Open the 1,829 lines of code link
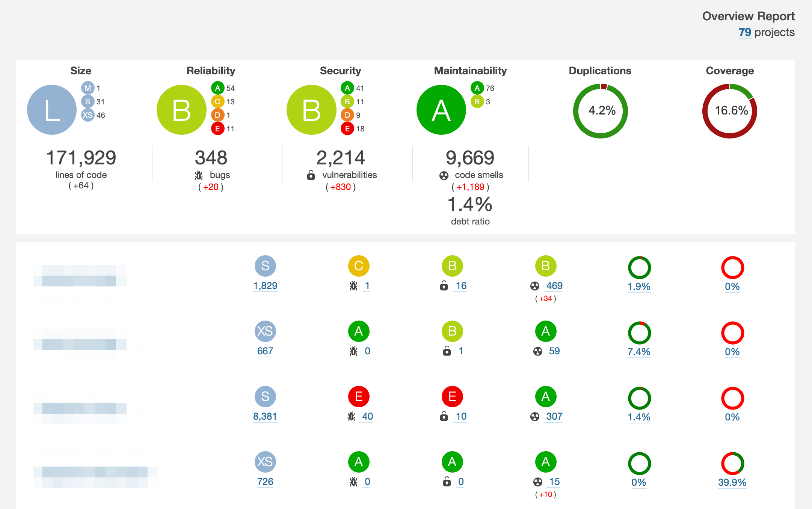This screenshot has width=812, height=509. 265,286
